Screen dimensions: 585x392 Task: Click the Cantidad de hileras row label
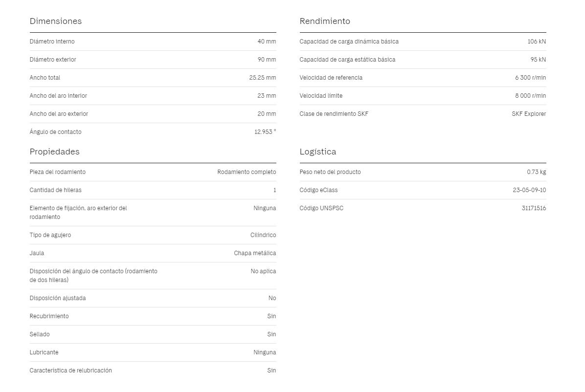click(x=55, y=190)
